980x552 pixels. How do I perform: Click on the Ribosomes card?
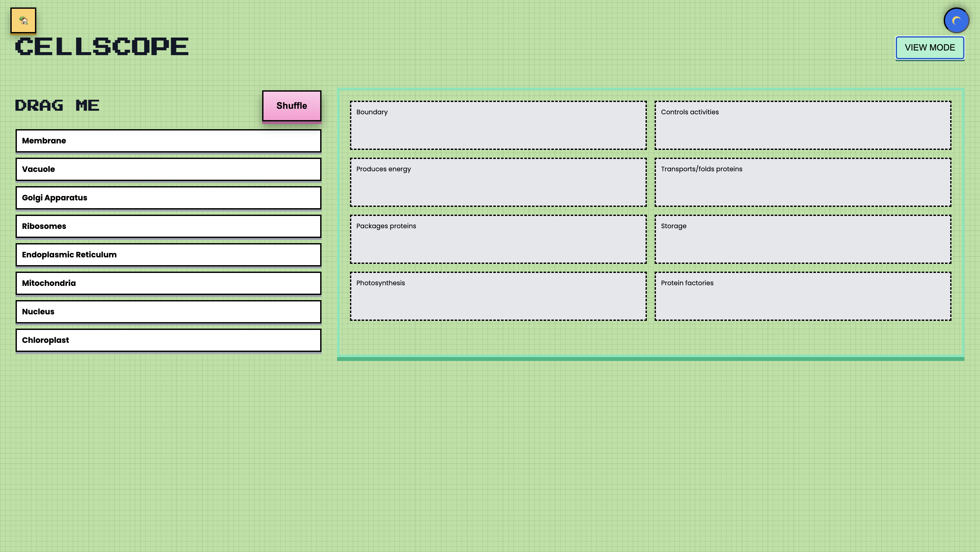click(x=168, y=226)
